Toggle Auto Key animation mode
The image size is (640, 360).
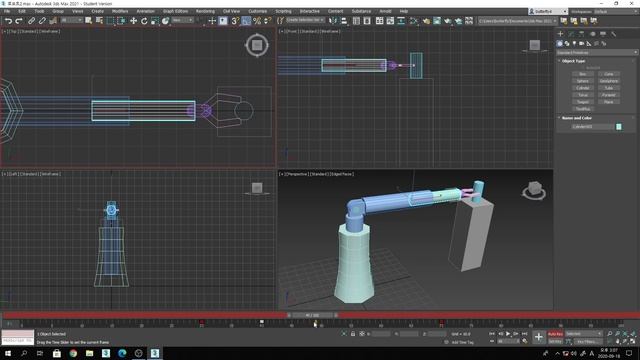coord(555,334)
